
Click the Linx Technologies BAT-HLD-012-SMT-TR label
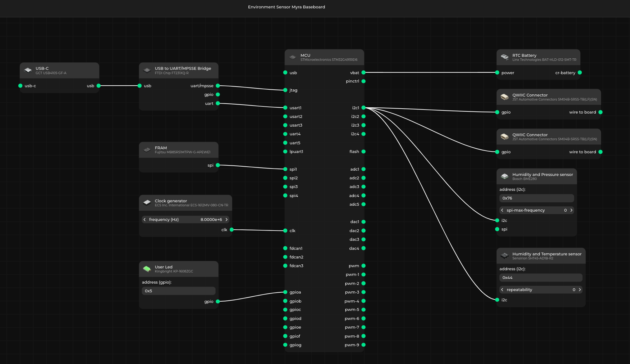pyautogui.click(x=544, y=60)
